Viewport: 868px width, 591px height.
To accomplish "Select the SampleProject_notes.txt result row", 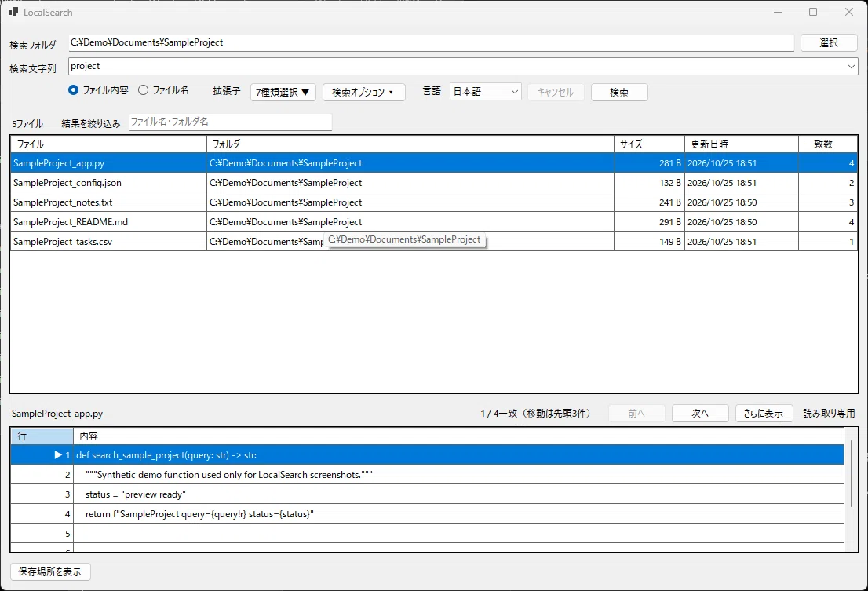I will [x=434, y=202].
